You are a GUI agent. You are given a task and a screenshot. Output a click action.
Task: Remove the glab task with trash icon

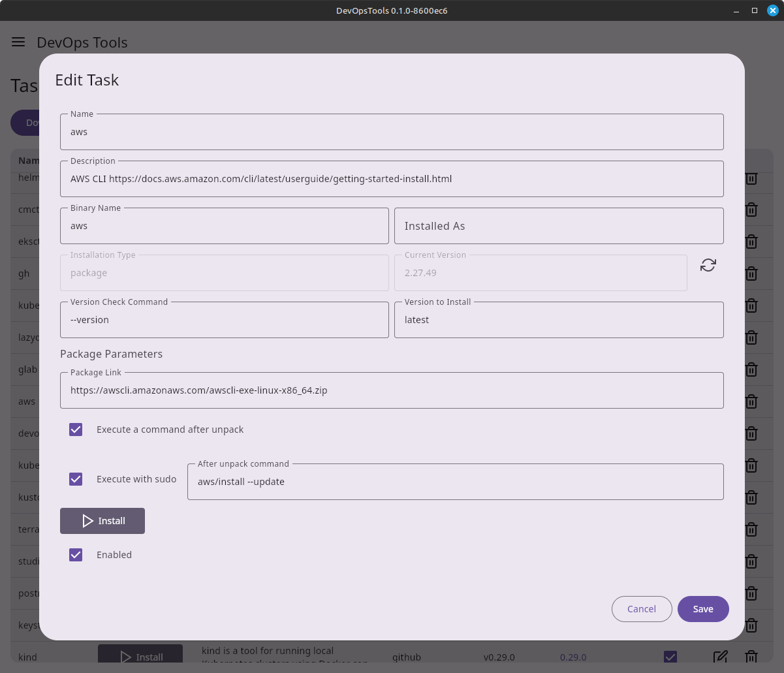point(751,369)
